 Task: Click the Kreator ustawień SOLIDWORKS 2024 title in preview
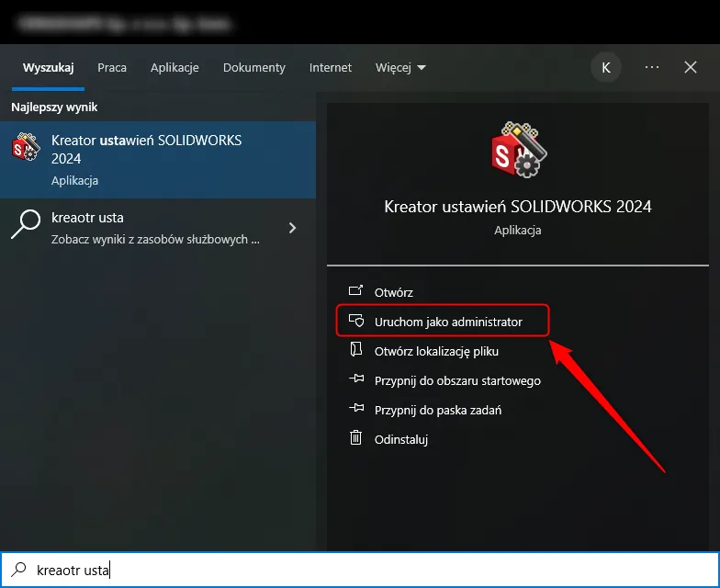[x=518, y=206]
